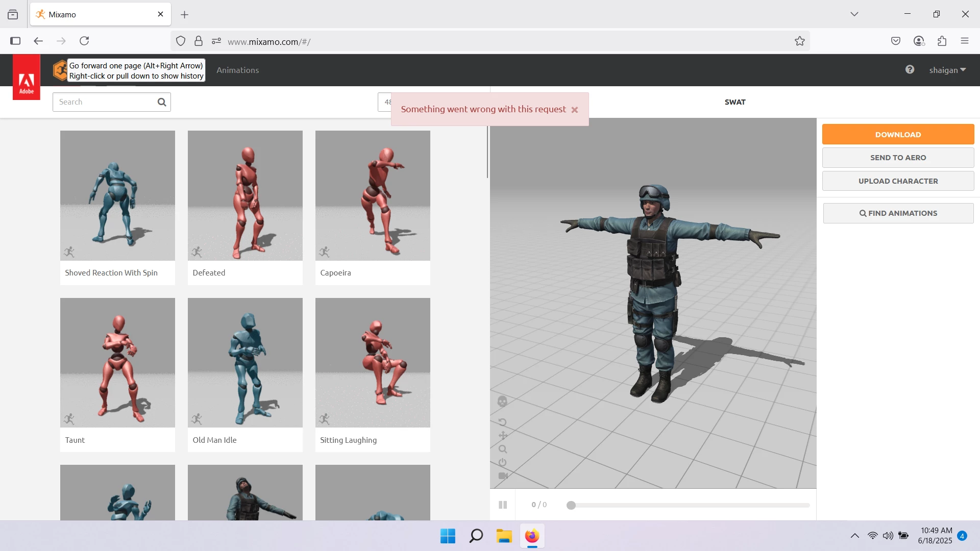The image size is (980, 551).
Task: Switch to the Animations tab
Action: (x=237, y=70)
